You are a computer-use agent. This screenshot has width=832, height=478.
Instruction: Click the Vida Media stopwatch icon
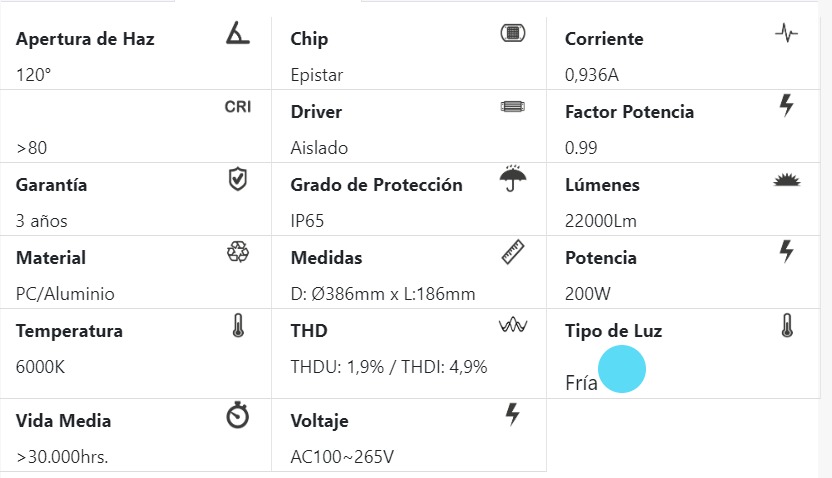pyautogui.click(x=237, y=415)
